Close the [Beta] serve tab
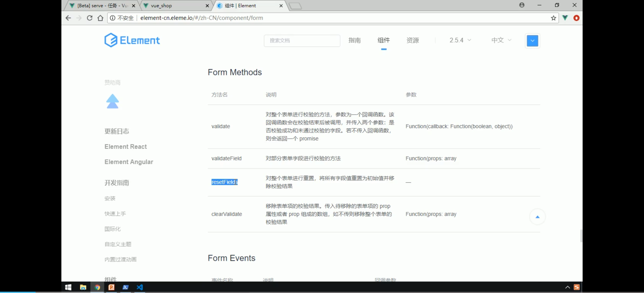 (x=133, y=6)
